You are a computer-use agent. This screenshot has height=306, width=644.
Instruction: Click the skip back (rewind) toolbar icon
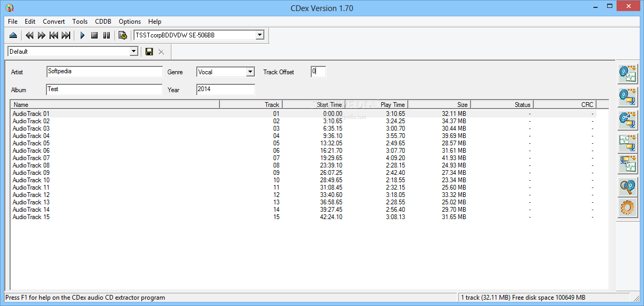pyautogui.click(x=30, y=35)
